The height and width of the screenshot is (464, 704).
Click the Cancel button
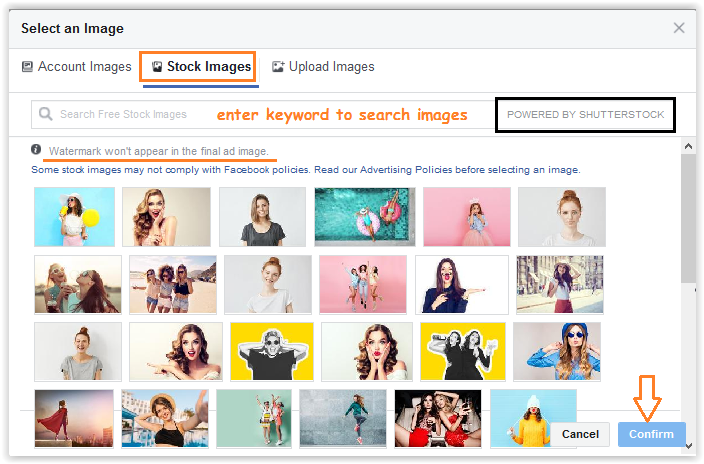pyautogui.click(x=580, y=434)
